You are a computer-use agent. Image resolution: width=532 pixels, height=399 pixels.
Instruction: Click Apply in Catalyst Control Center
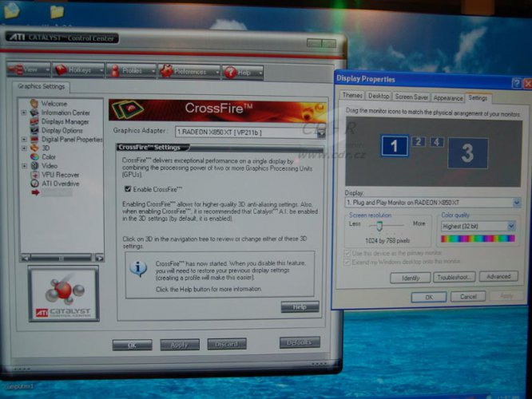180,345
